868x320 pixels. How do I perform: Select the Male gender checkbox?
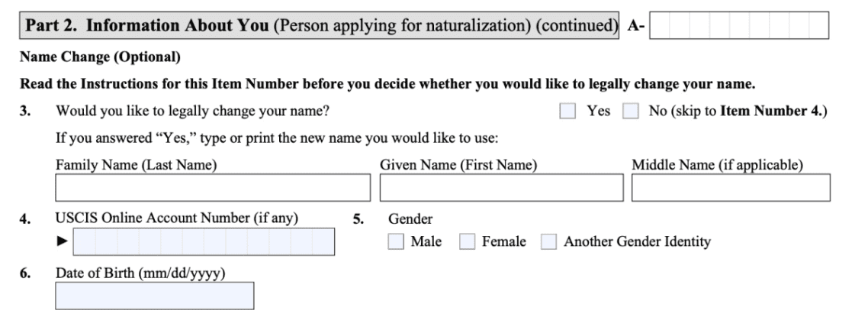tap(396, 241)
